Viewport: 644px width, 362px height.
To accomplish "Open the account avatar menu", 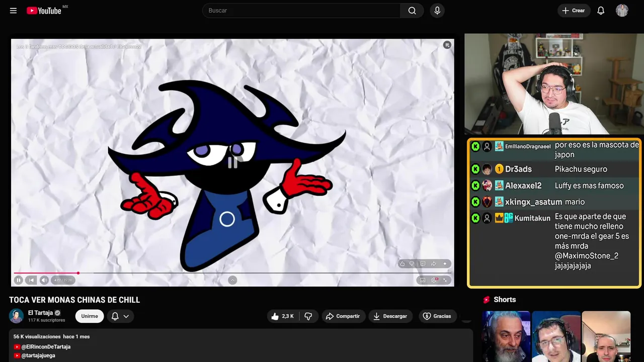I will pyautogui.click(x=622, y=11).
